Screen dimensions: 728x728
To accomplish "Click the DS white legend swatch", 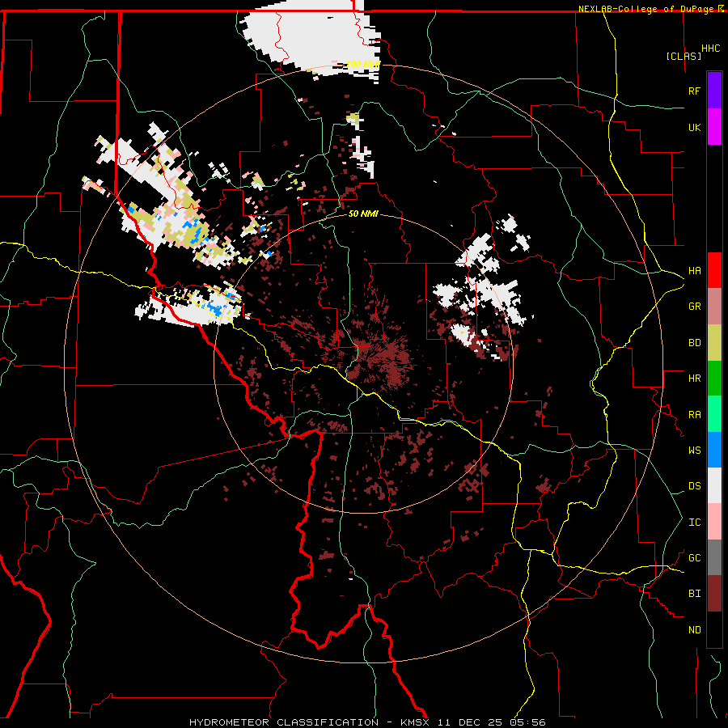I will [x=714, y=485].
